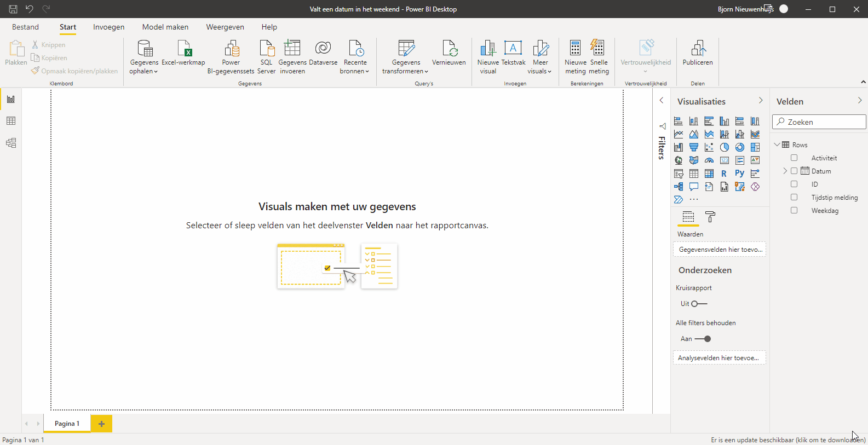Create a Nieuwe meting

(x=576, y=57)
